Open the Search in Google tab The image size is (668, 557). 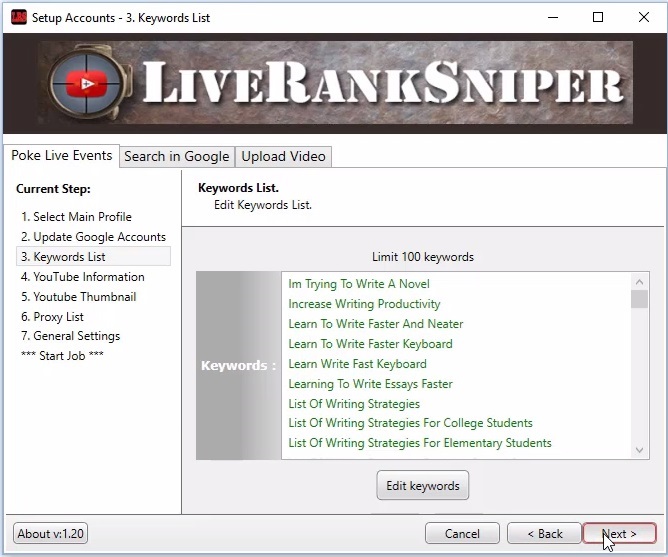pyautogui.click(x=177, y=156)
